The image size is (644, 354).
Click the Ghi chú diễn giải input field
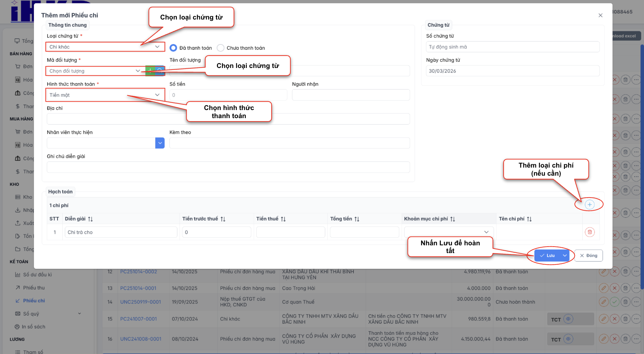pos(228,167)
